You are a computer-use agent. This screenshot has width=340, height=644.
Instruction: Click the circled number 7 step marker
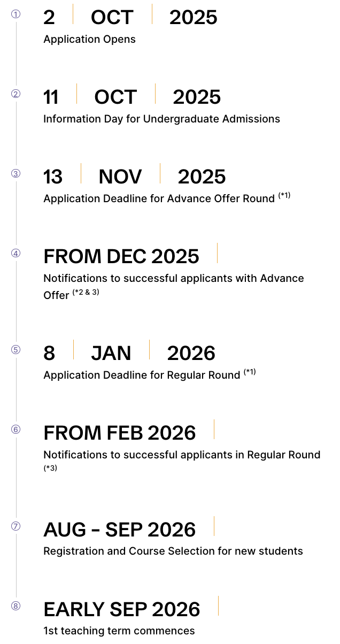pyautogui.click(x=16, y=526)
